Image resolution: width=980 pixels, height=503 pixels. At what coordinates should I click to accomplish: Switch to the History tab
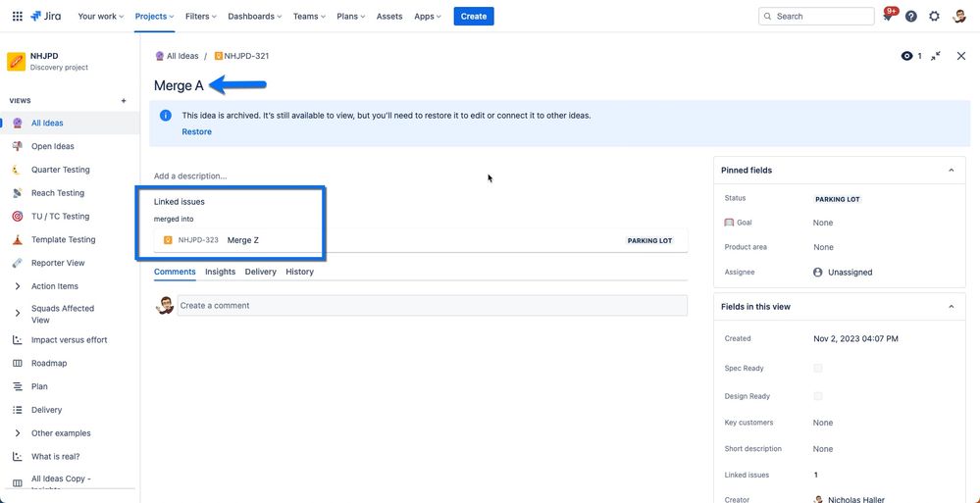pos(299,272)
